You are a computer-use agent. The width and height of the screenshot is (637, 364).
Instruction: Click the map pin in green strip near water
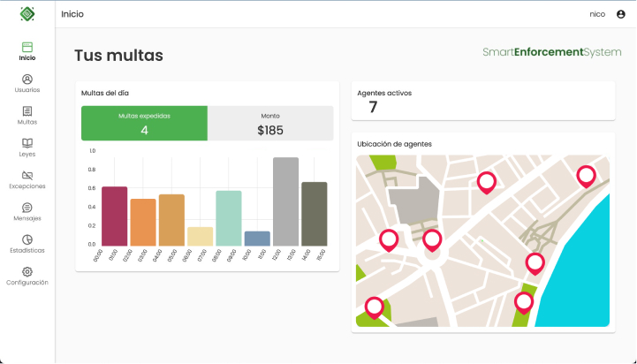(x=524, y=302)
